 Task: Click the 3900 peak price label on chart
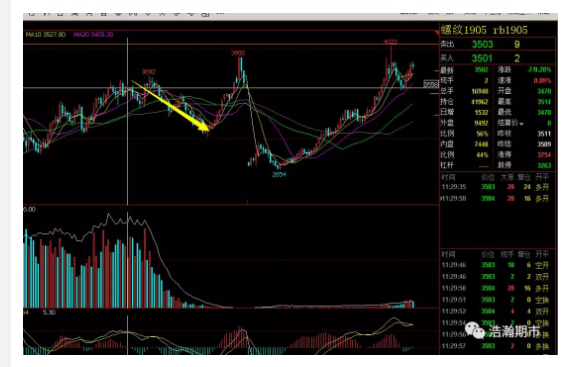[x=238, y=53]
